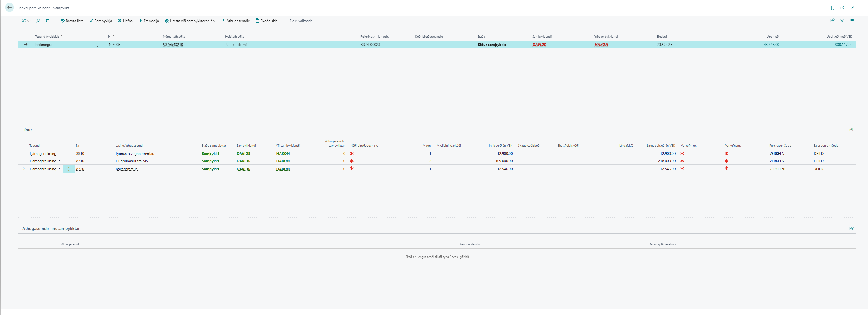
Task: Select the Þjónusta vegna prentara line
Action: tap(136, 154)
